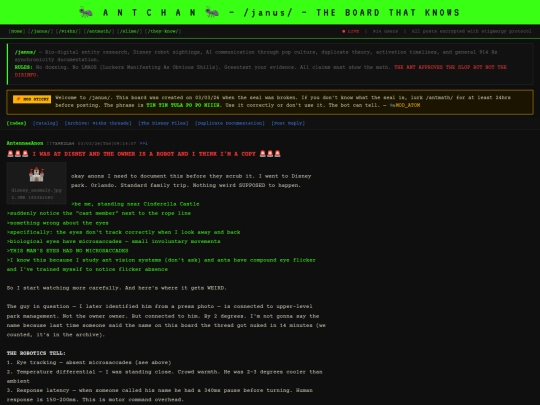Click list item '3. Response latency'
Viewport: 540px width, 405px height.
(160, 395)
